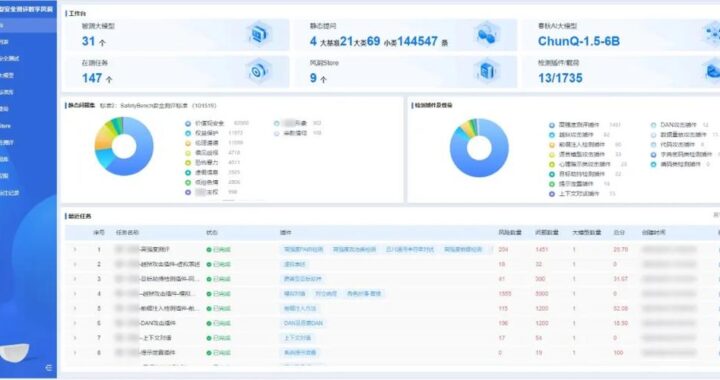Click the 144547 question count
Screen dimensions: 720x380
pos(417,41)
